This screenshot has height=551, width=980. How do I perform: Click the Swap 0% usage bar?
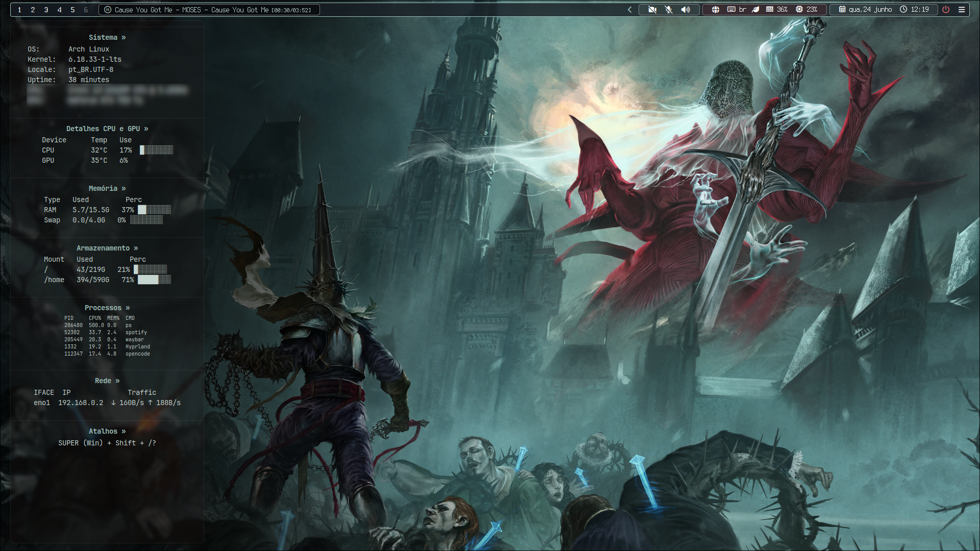(146, 220)
